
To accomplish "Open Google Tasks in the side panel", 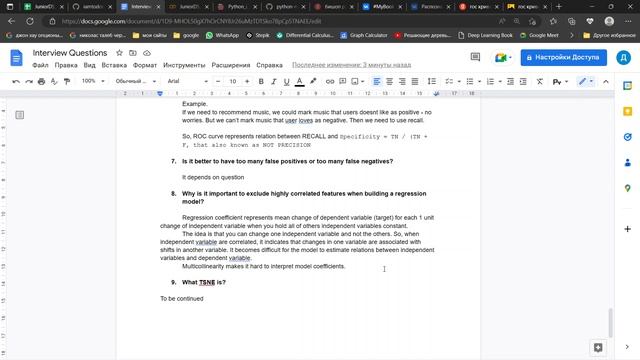I will pyautogui.click(x=627, y=137).
